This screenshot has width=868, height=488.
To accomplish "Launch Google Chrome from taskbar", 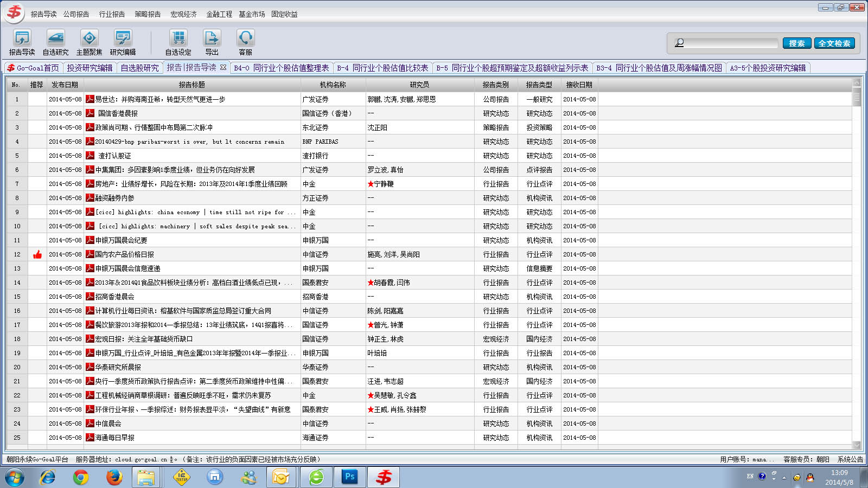I will (x=81, y=477).
